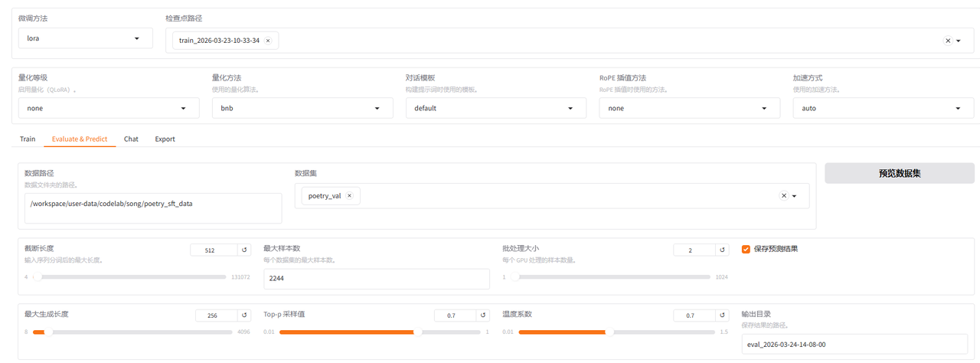Open the Chat tab

[131, 139]
